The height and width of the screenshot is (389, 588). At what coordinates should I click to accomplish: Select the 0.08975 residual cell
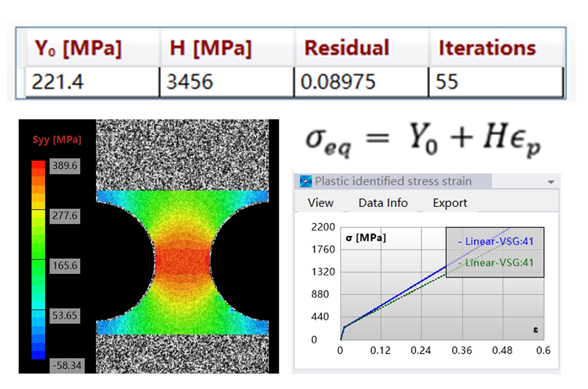tap(362, 81)
